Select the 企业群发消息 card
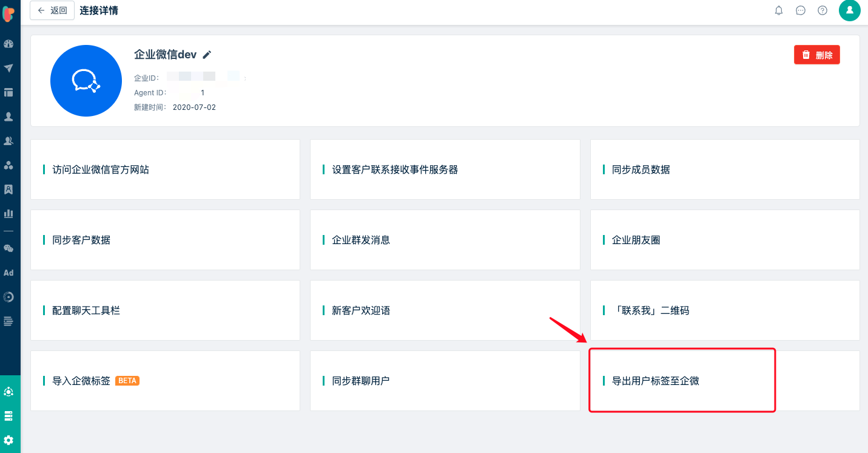 click(x=445, y=240)
